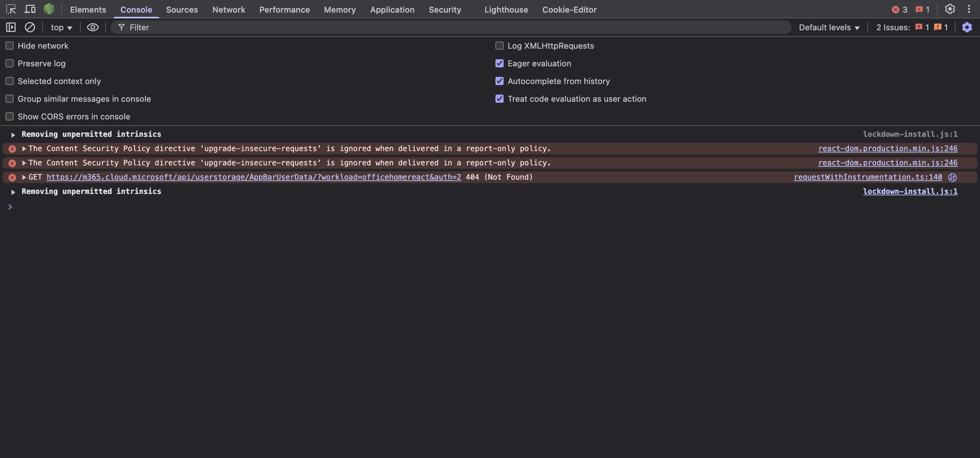Open react-dom.production.min.js:246 source link
Viewport: 980px width, 458px height.
pyautogui.click(x=887, y=148)
